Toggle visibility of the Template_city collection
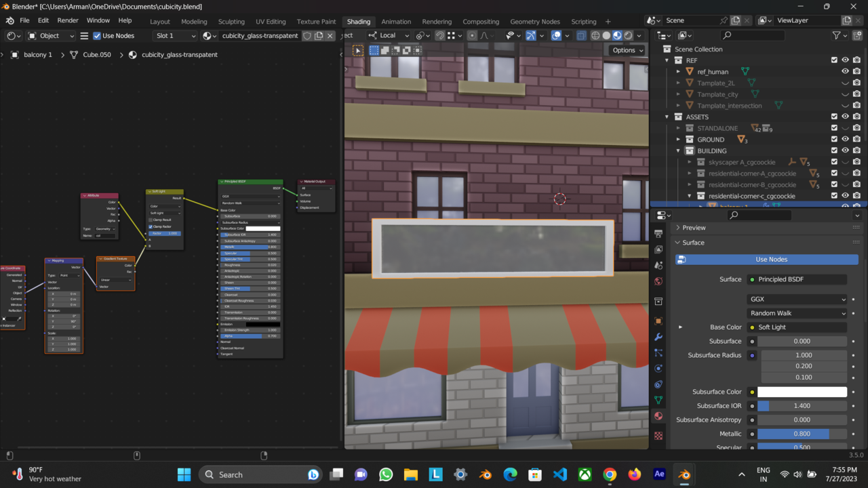 (844, 94)
